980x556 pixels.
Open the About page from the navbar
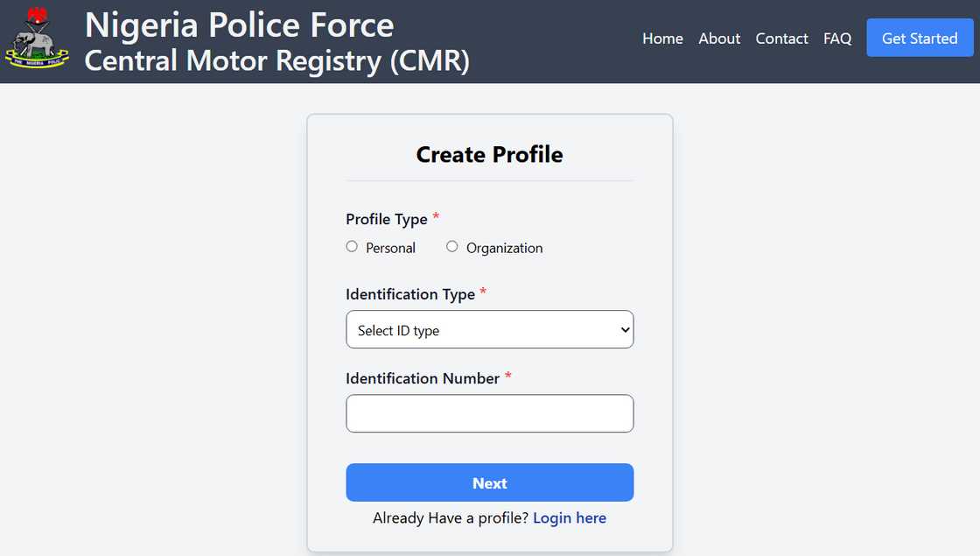tap(718, 39)
